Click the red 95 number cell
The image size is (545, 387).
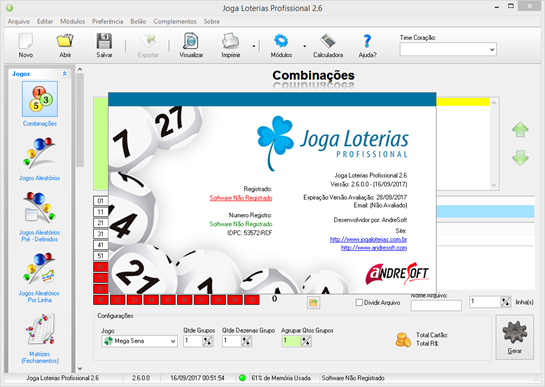[x=168, y=300]
